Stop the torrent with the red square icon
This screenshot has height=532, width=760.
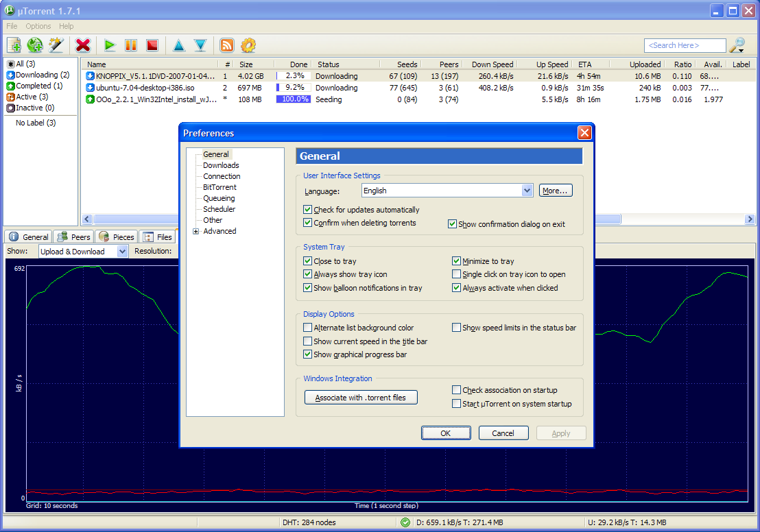tap(152, 45)
